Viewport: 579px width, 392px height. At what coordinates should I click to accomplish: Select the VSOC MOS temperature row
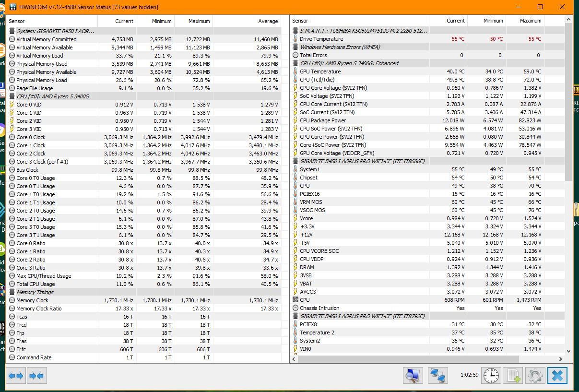pos(427,210)
